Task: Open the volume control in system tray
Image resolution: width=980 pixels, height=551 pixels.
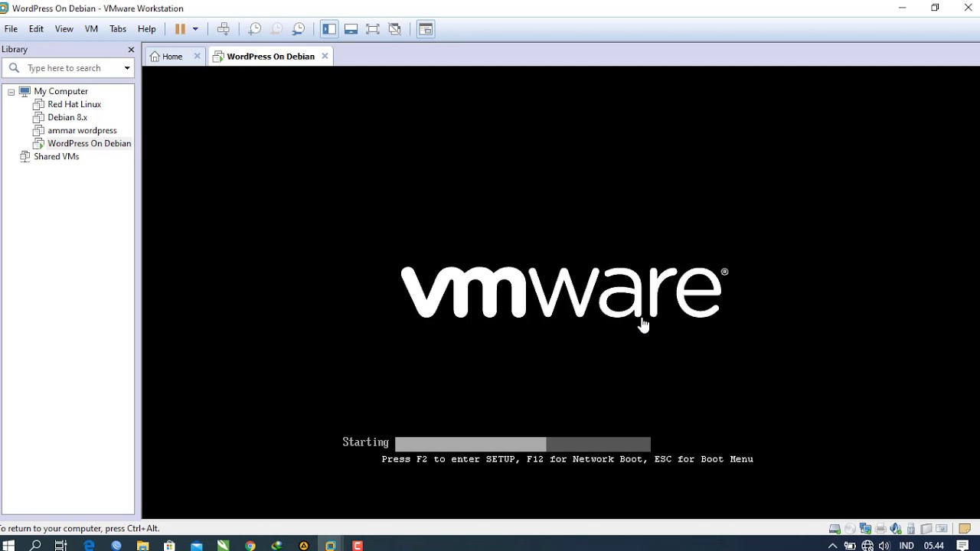Action: [x=884, y=546]
